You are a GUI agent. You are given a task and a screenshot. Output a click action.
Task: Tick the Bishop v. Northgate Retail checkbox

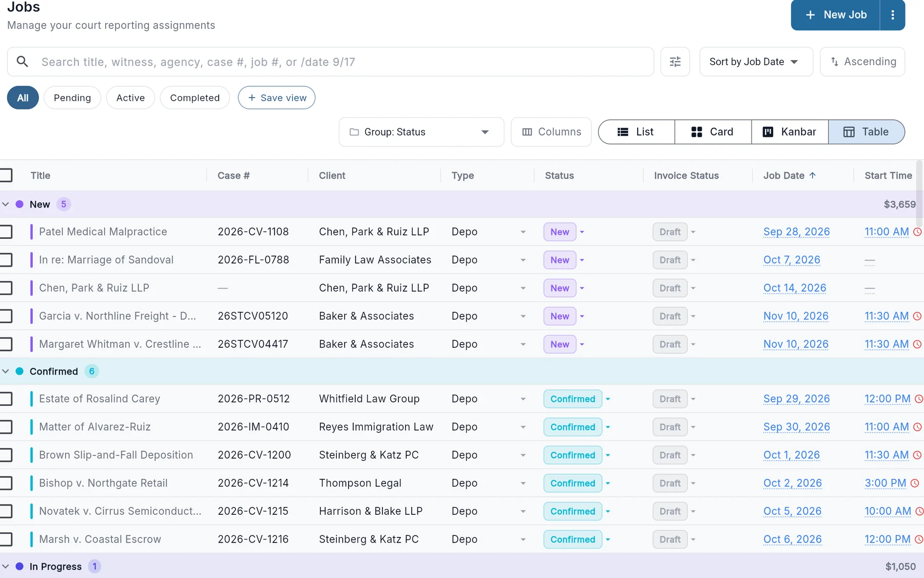tap(6, 483)
